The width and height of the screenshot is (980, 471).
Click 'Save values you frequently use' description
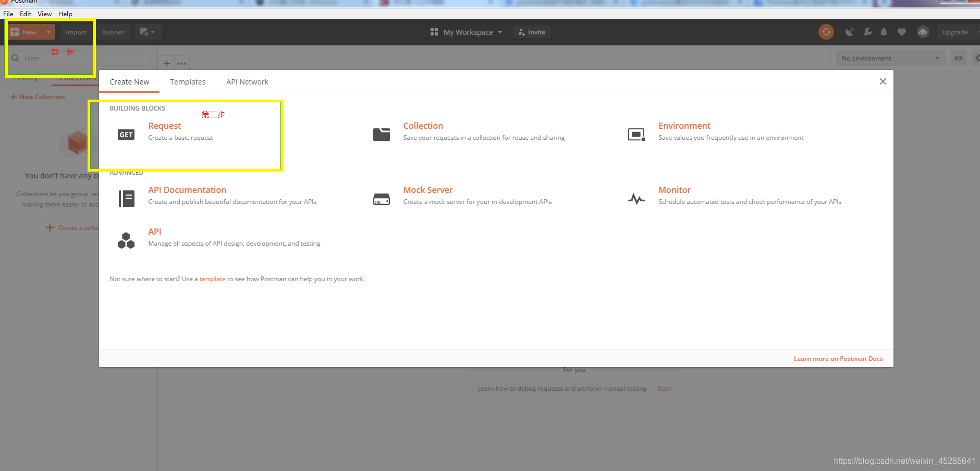coord(731,138)
